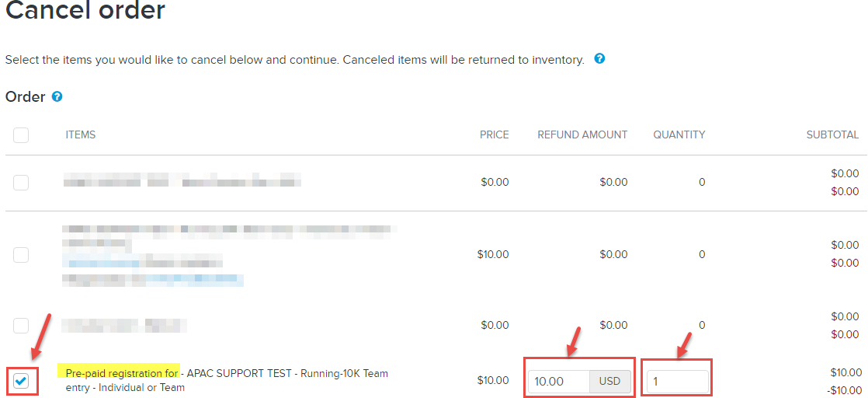Focus the quantity input containing 1
Image resolution: width=868 pixels, height=398 pixels.
click(675, 382)
